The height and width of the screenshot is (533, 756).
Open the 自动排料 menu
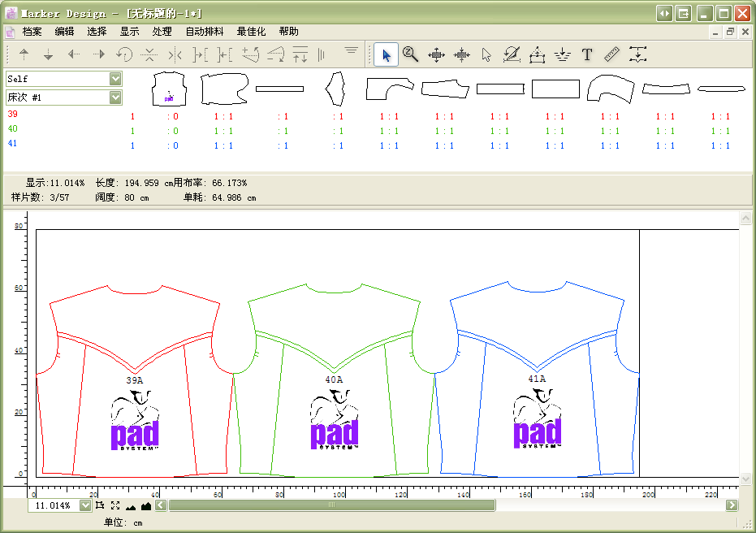pyautogui.click(x=205, y=32)
